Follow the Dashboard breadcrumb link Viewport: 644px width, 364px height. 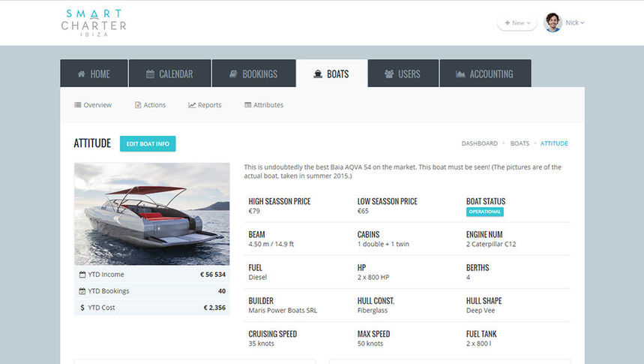479,143
